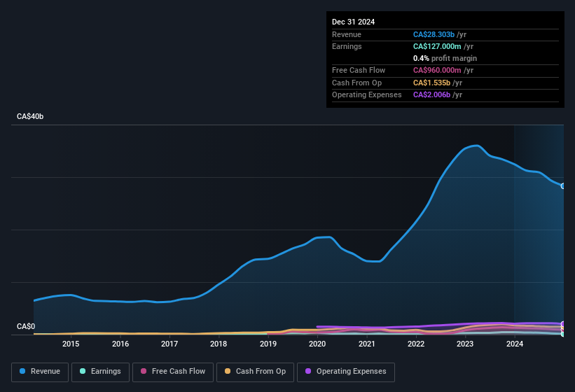Toggle the Free Cash Flow legend button
The width and height of the screenshot is (575, 392).
[x=173, y=372]
